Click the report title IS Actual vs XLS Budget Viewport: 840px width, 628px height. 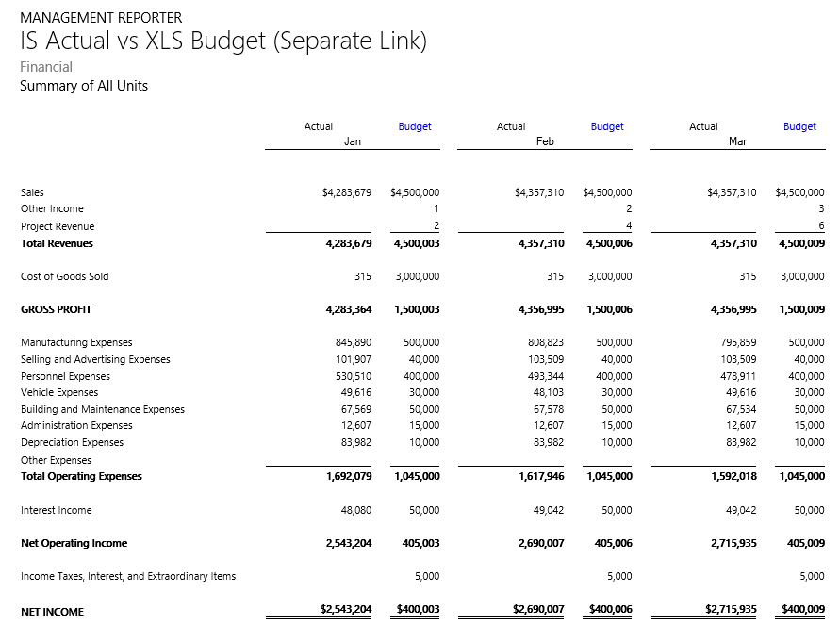tap(223, 41)
